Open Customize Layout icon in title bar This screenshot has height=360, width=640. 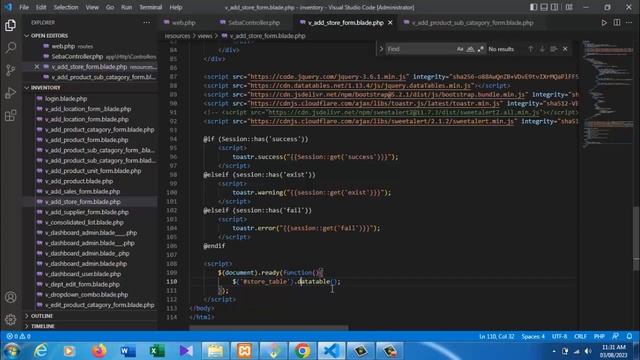click(569, 7)
